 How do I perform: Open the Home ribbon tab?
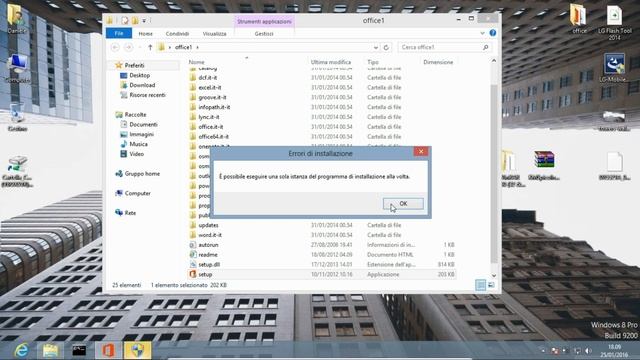[145, 33]
